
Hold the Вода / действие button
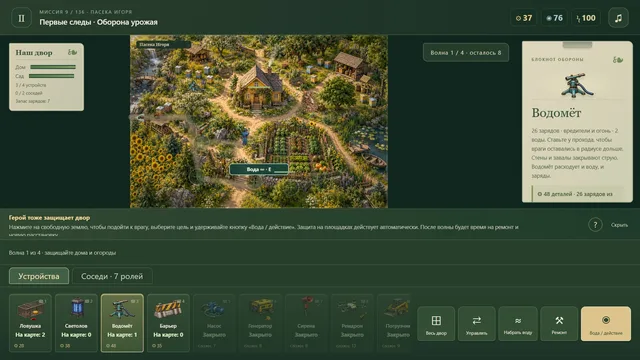[x=606, y=324]
